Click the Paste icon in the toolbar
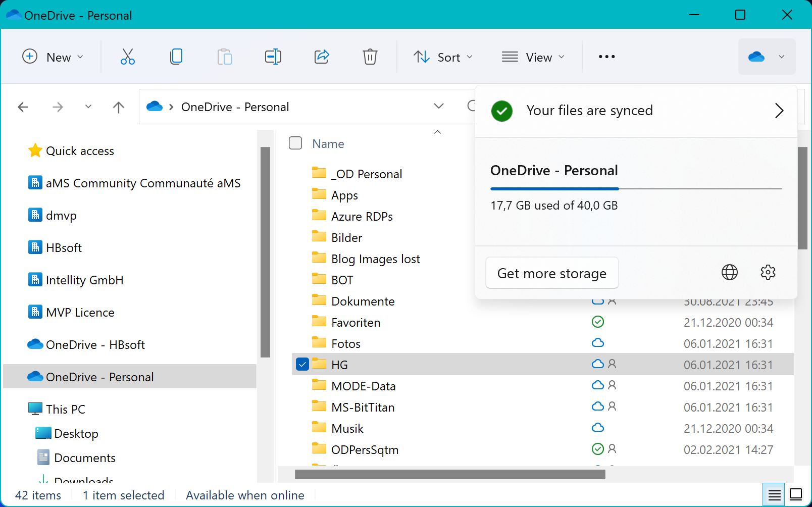The image size is (812, 507). coord(224,57)
